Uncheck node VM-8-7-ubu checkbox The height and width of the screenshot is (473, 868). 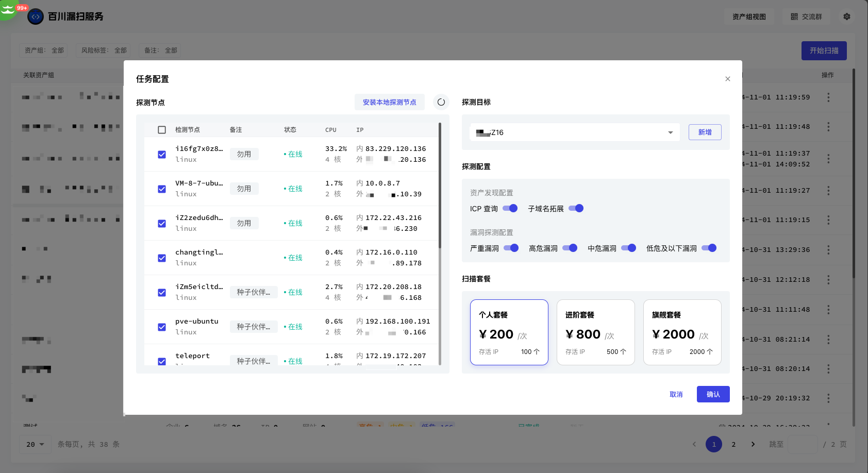[162, 189]
